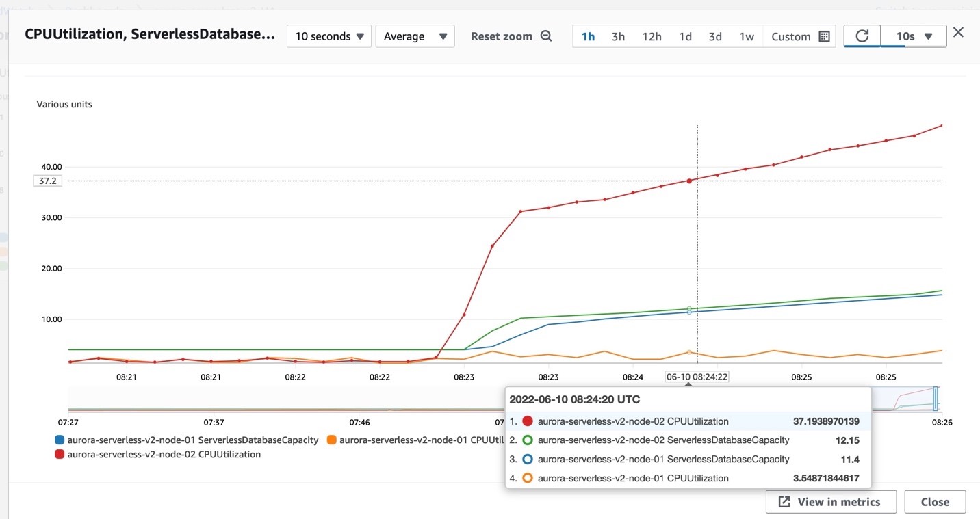Open the 10 seconds period dropdown

tap(328, 36)
